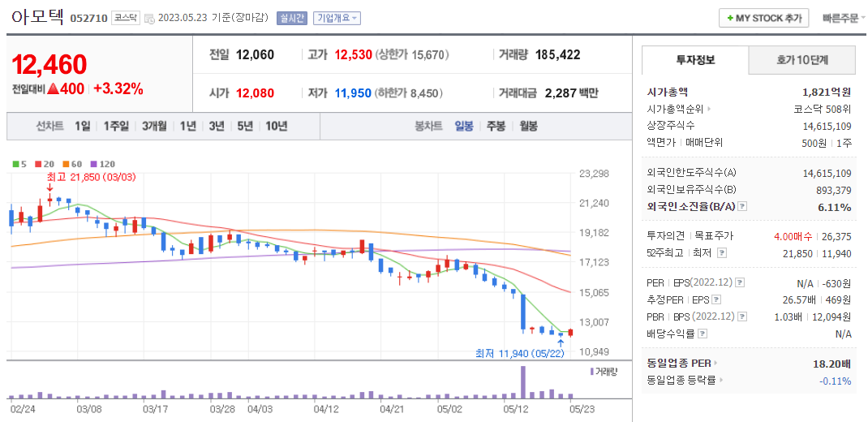Click 외국인소진율 value 6.11%
This screenshot has height=422, width=868.
tap(833, 207)
